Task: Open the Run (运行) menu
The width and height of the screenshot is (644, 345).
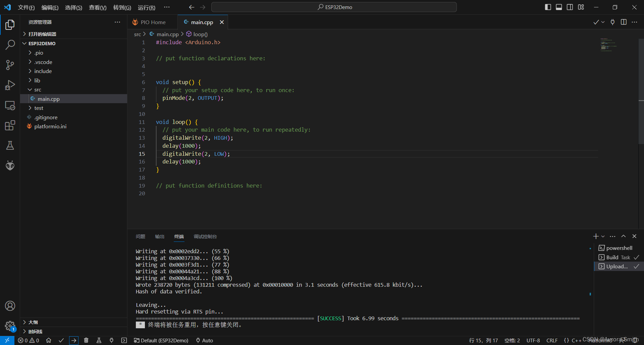Action: click(146, 7)
